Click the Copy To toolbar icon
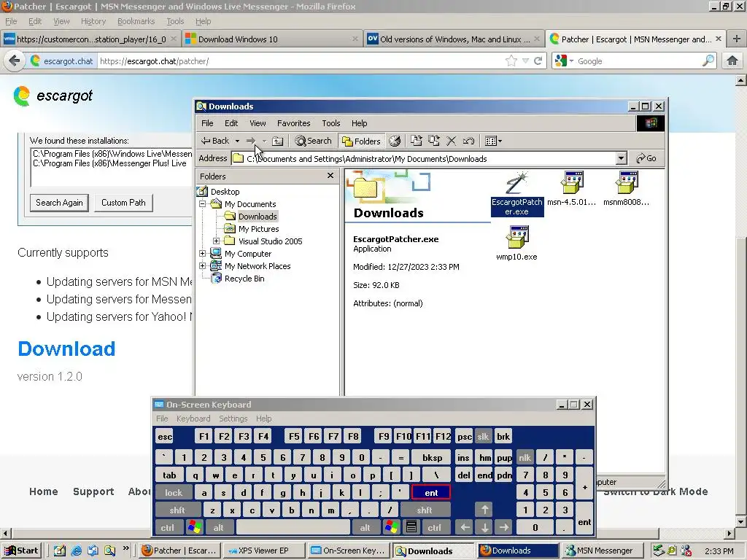Image resolution: width=747 pixels, height=560 pixels. 434,141
